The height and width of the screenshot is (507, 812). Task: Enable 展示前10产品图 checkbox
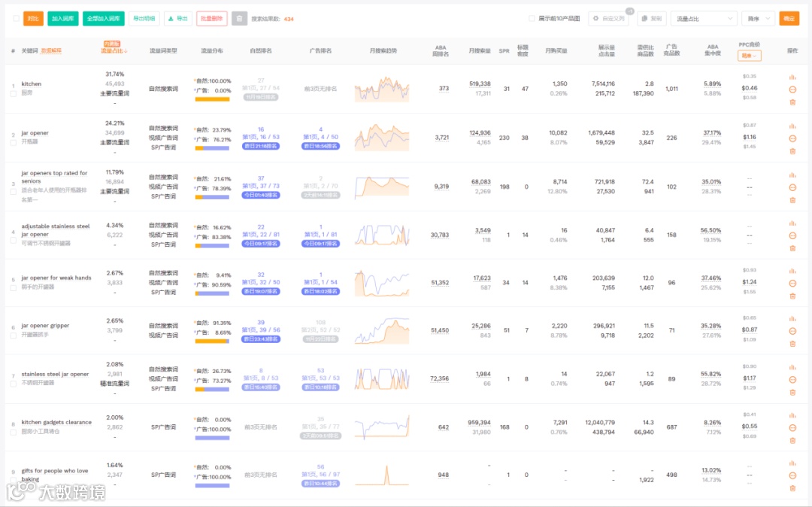[532, 19]
